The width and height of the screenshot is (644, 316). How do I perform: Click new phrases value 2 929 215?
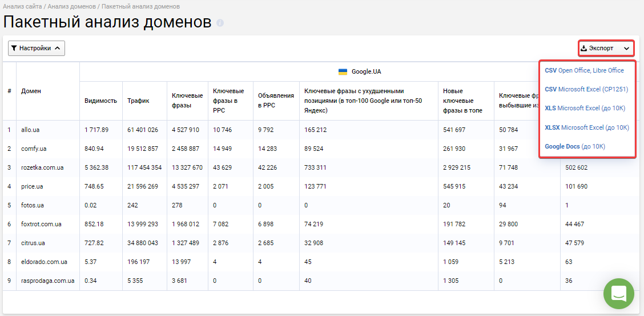tap(457, 167)
